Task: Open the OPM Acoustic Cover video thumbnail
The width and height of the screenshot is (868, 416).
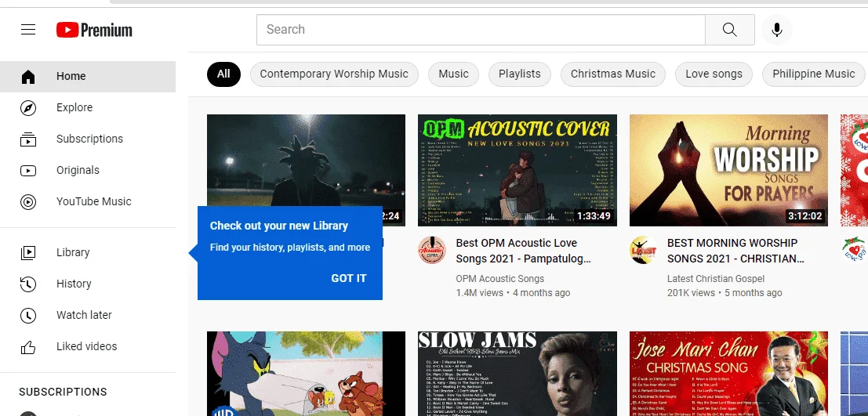Action: 517,170
